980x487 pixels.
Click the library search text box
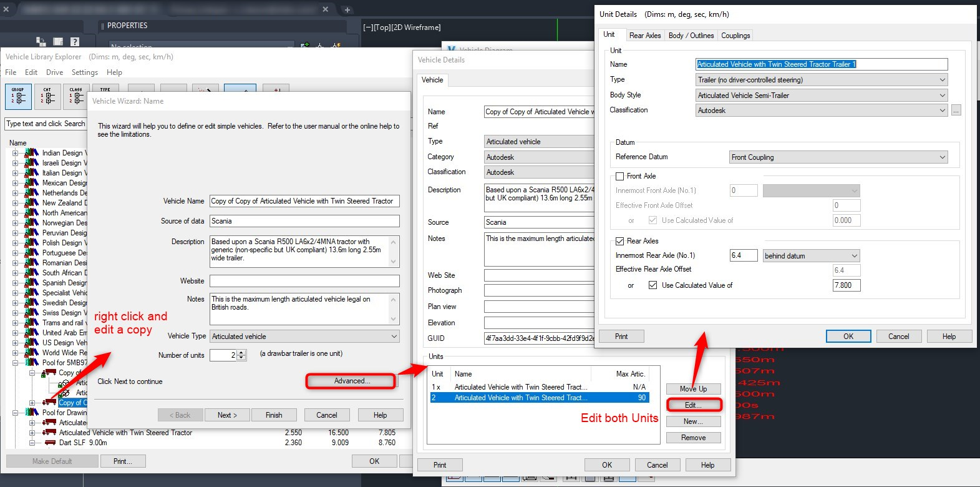(46, 124)
